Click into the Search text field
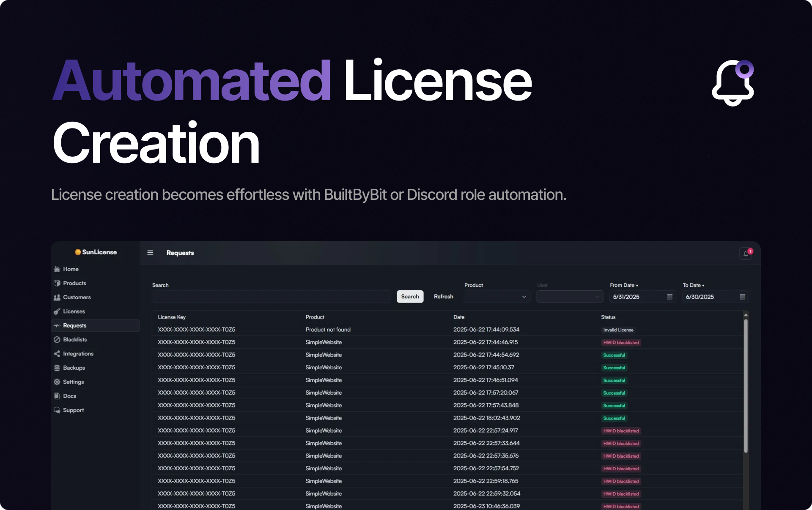812x510 pixels. pyautogui.click(x=271, y=297)
